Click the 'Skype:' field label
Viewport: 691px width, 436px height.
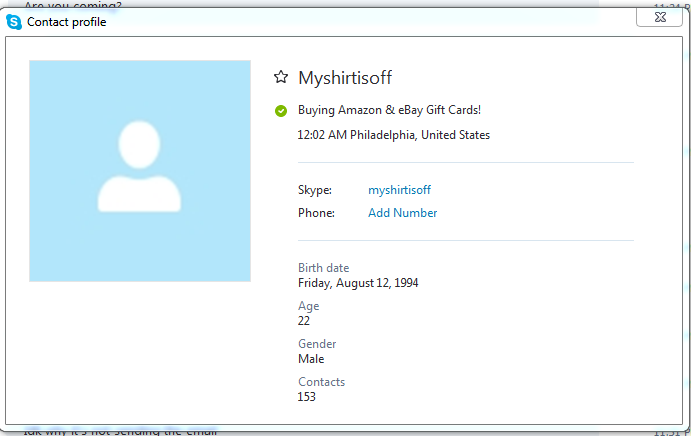pyautogui.click(x=315, y=190)
